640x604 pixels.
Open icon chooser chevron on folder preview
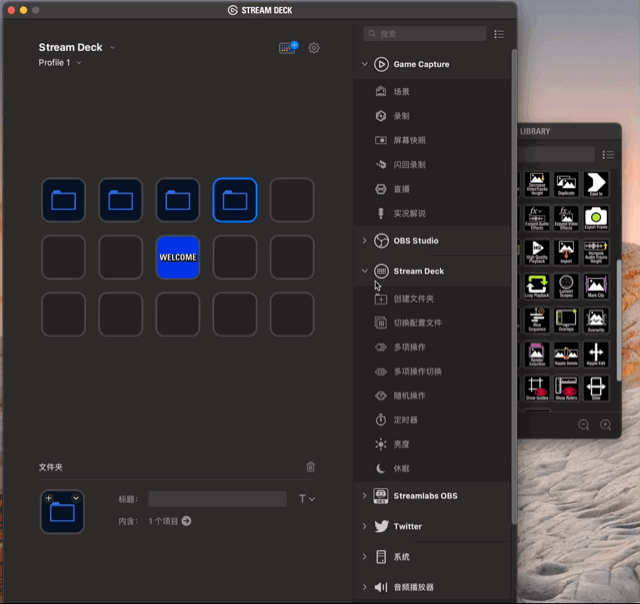click(x=76, y=498)
